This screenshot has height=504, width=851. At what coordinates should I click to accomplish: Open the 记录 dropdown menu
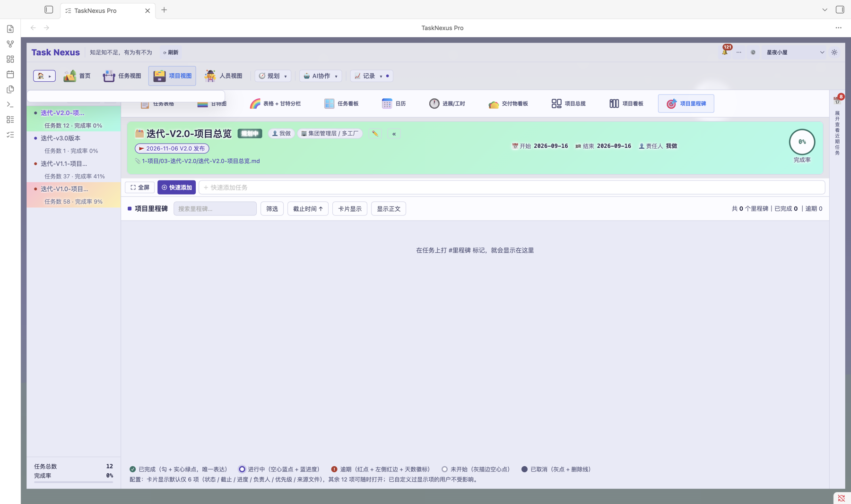point(371,76)
